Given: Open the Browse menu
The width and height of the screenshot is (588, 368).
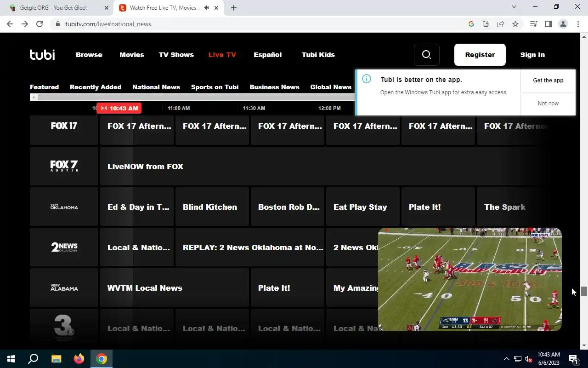Looking at the screenshot, I should (89, 55).
